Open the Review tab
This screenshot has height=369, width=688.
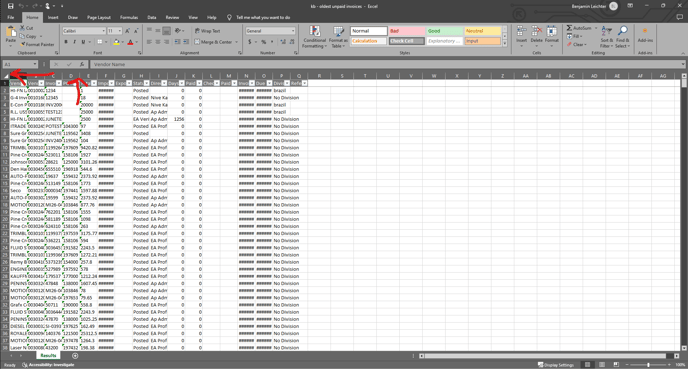(x=172, y=18)
